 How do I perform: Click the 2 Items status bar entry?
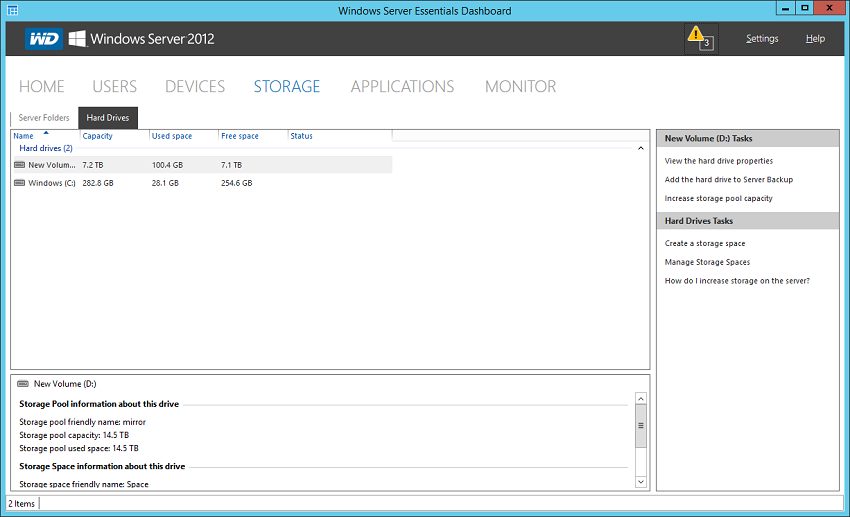22,504
